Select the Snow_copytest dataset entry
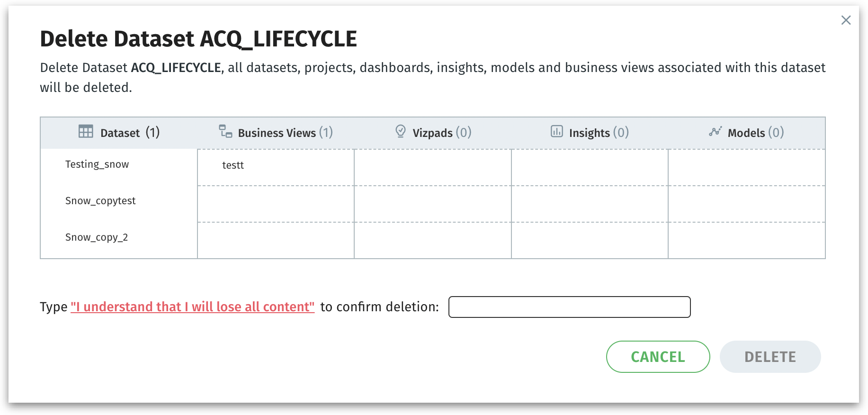 100,201
